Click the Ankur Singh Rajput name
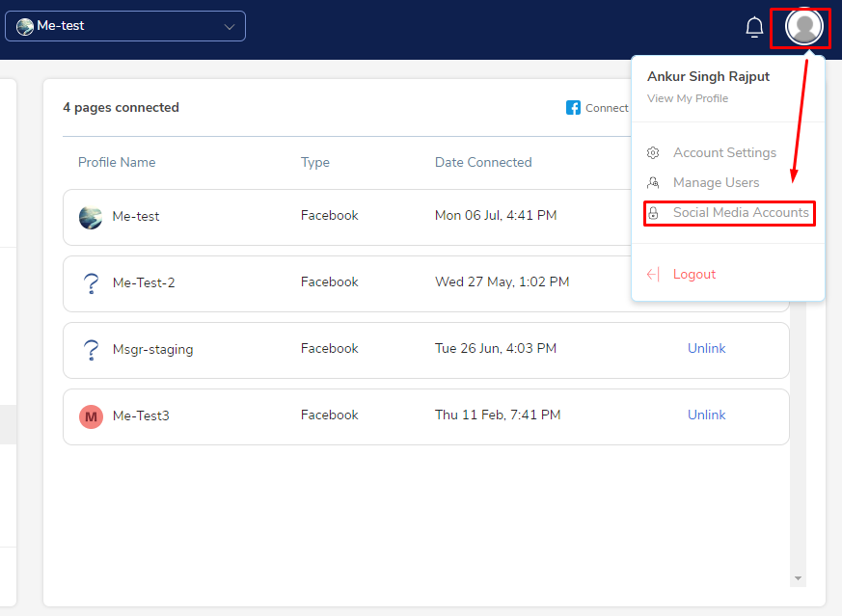This screenshot has height=616, width=842. click(x=708, y=77)
